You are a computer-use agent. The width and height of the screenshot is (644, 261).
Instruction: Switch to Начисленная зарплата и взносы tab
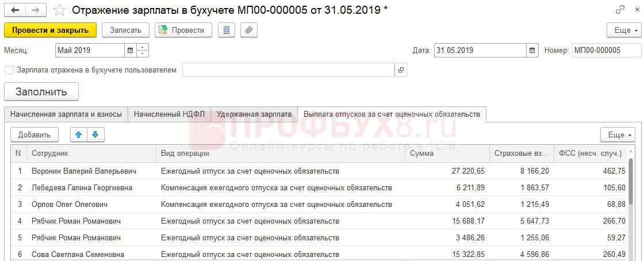(x=66, y=114)
